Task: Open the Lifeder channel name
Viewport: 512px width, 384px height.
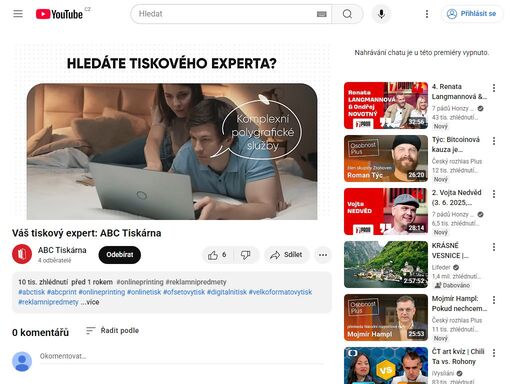Action: (x=441, y=267)
